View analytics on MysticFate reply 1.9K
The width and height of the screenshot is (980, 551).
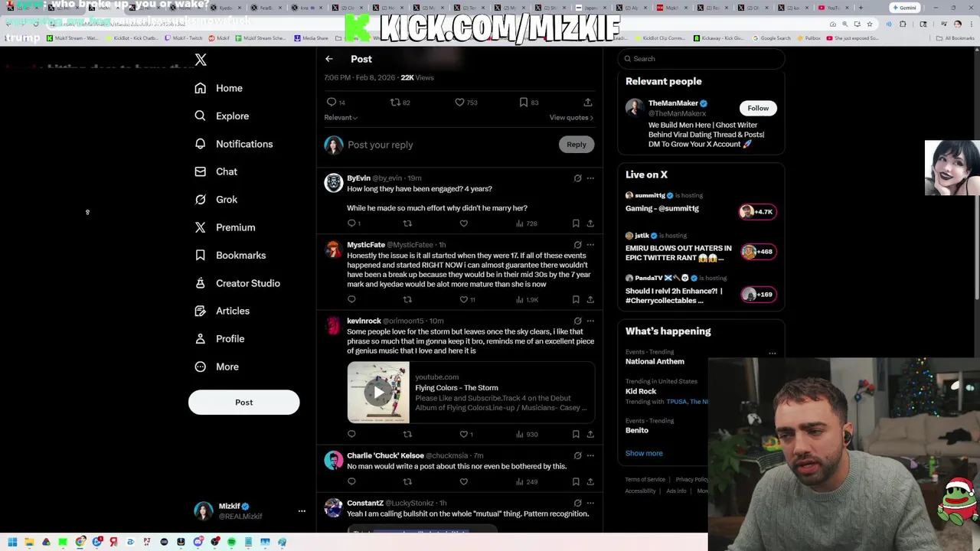tap(527, 299)
